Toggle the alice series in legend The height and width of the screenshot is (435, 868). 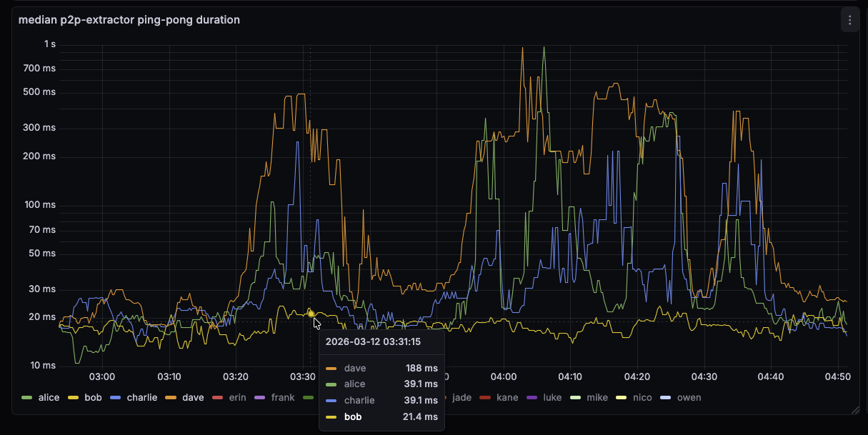[x=49, y=397]
